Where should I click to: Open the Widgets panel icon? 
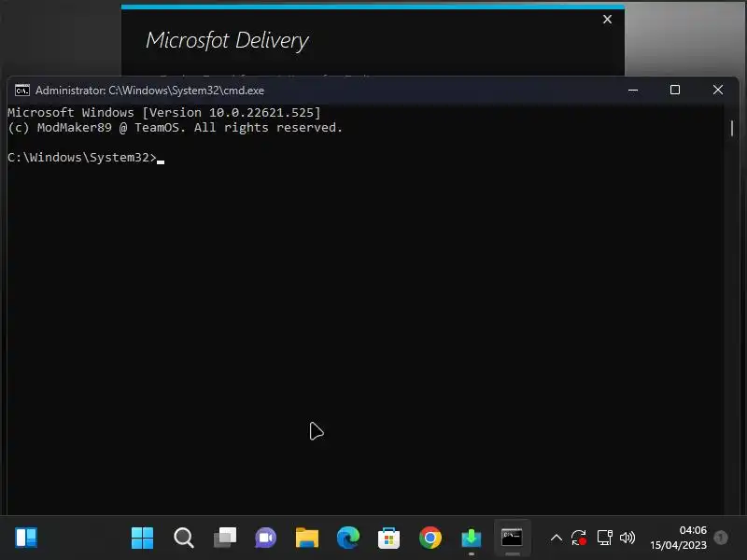[x=26, y=538]
